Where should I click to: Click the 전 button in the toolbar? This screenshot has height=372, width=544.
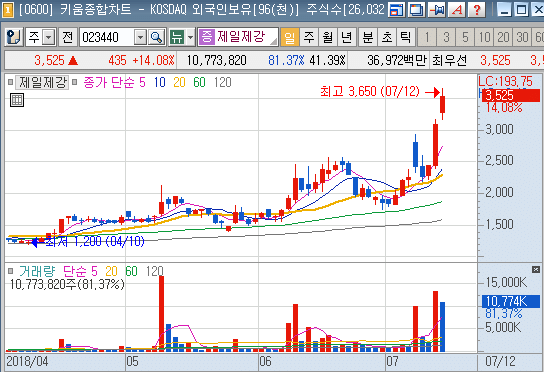click(68, 37)
